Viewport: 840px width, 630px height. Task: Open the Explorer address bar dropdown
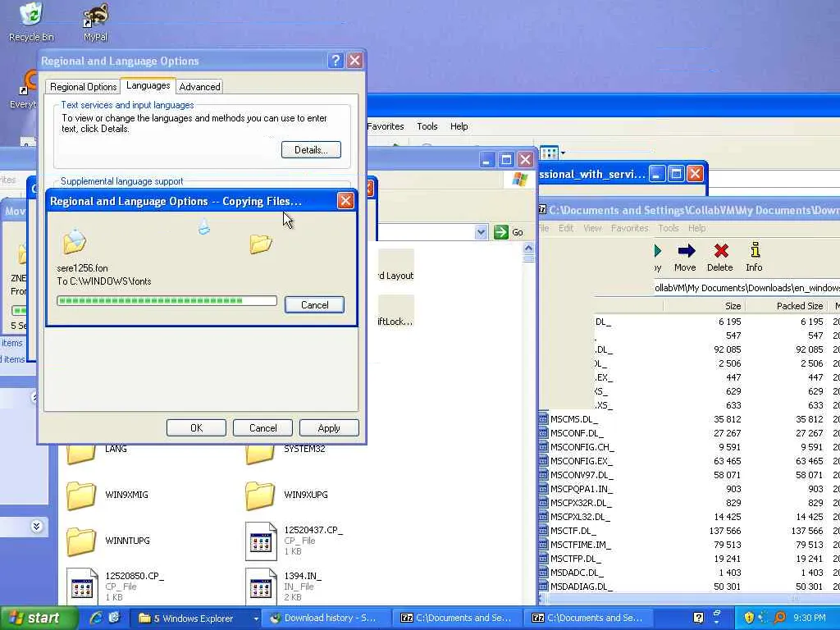coord(481,232)
